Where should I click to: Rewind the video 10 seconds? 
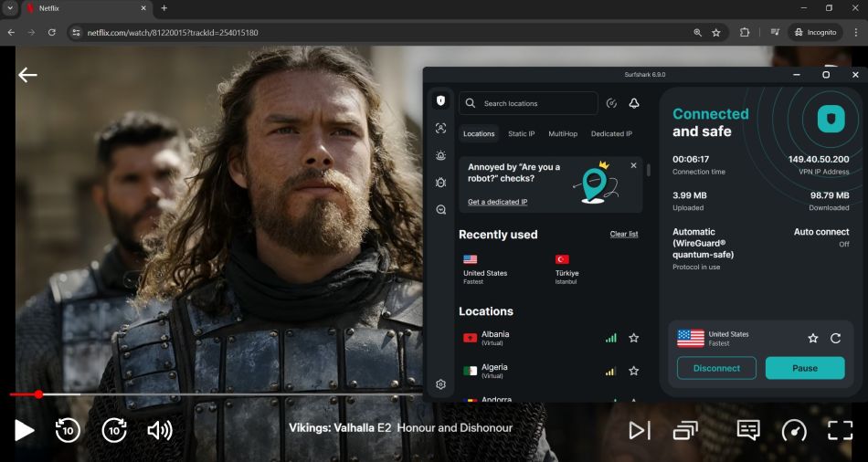coord(68,430)
